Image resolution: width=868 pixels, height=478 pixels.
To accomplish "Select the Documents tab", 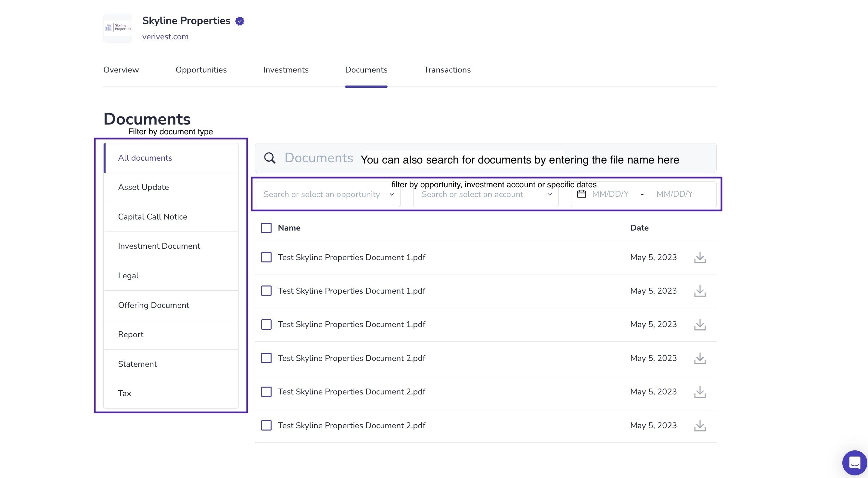I will [366, 70].
